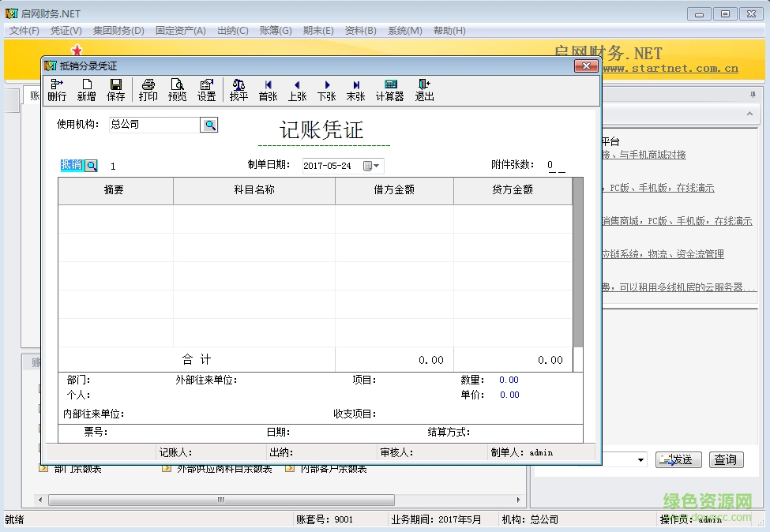Viewport: 770px width, 532px height.
Task: Save the voucher using the 保存 icon
Action: [x=115, y=88]
